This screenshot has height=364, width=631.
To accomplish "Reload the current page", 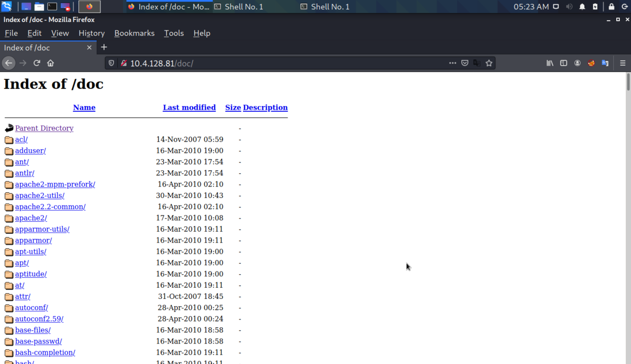I will (37, 63).
